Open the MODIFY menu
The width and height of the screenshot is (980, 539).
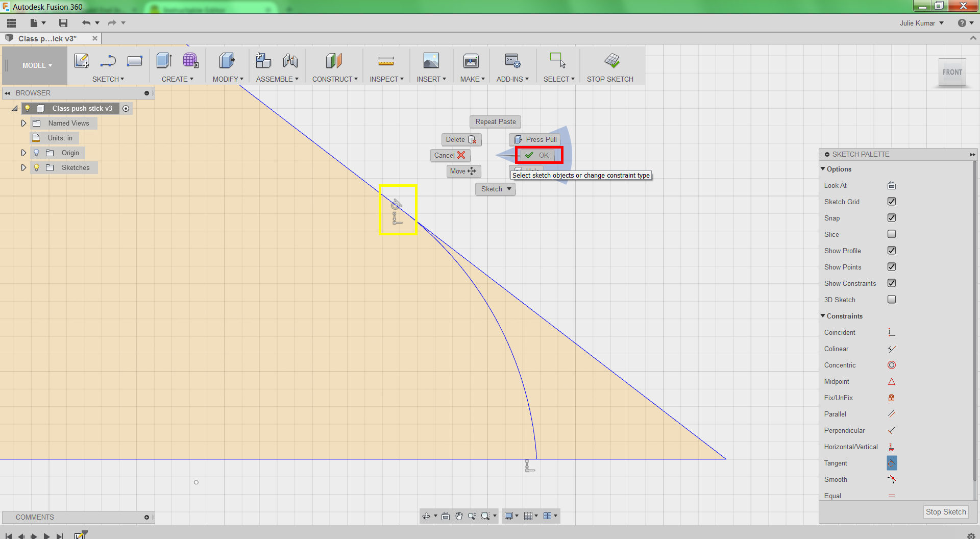[228, 79]
